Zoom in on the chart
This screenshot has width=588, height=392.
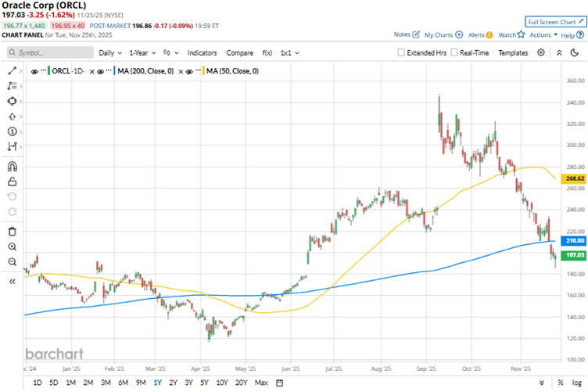pyautogui.click(x=12, y=246)
